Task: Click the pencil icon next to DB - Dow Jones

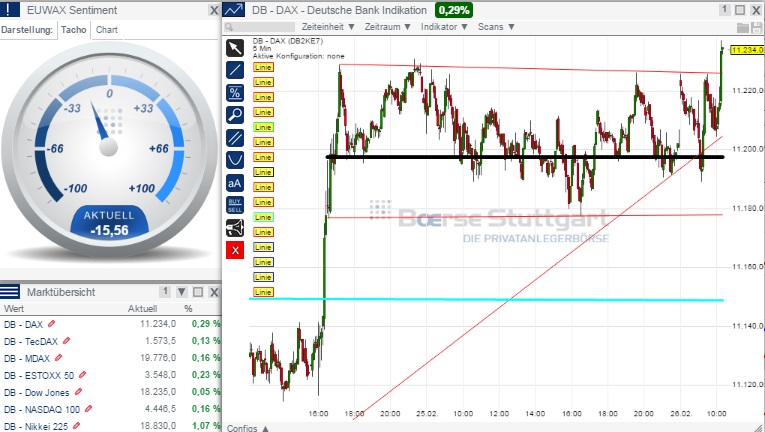Action: tap(78, 391)
